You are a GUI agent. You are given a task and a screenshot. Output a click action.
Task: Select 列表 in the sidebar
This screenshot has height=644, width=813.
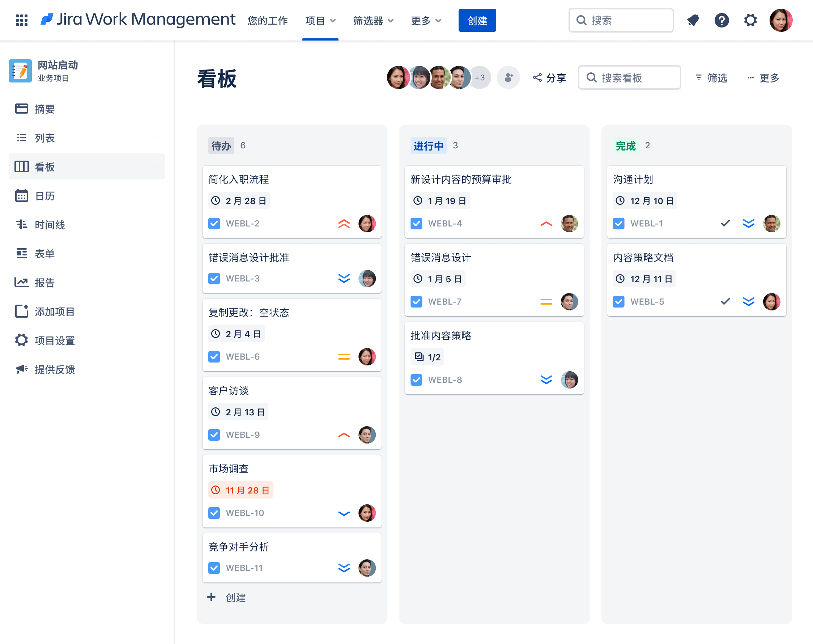45,138
